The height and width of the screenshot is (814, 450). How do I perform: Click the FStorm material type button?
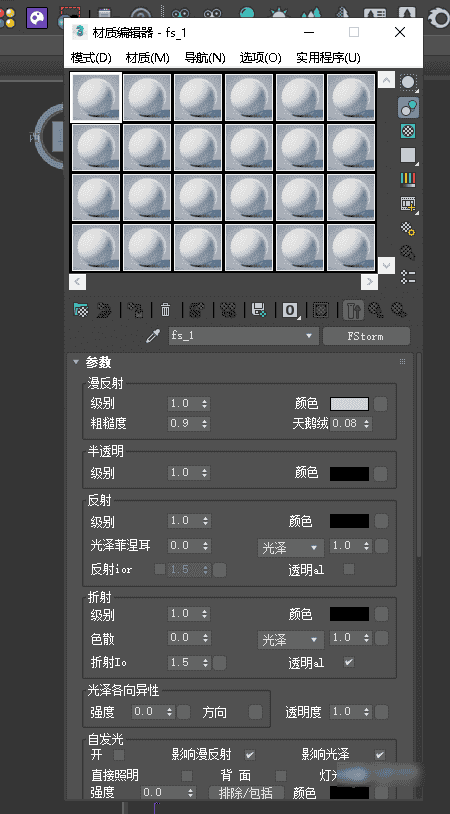click(366, 336)
